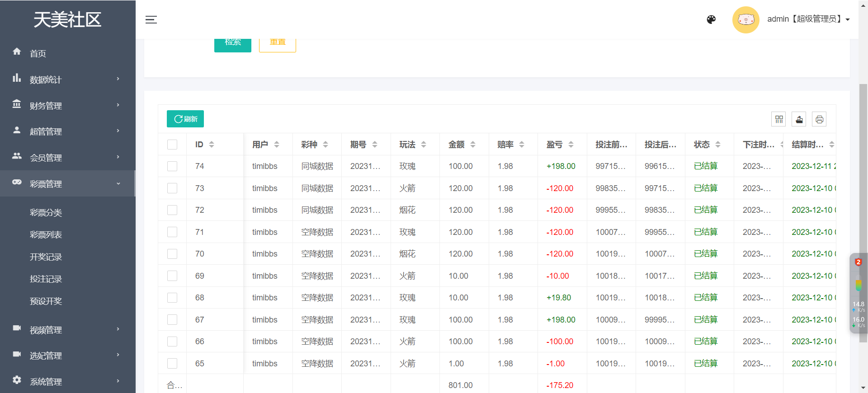Image resolution: width=868 pixels, height=393 pixels.
Task: Open 投注记录 in the sidebar
Action: pyautogui.click(x=46, y=279)
